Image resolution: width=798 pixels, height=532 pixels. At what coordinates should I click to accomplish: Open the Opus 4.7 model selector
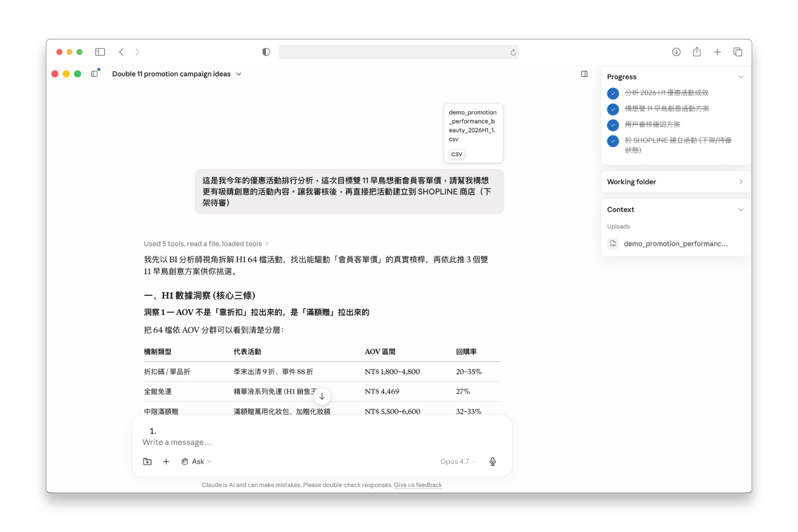point(458,461)
